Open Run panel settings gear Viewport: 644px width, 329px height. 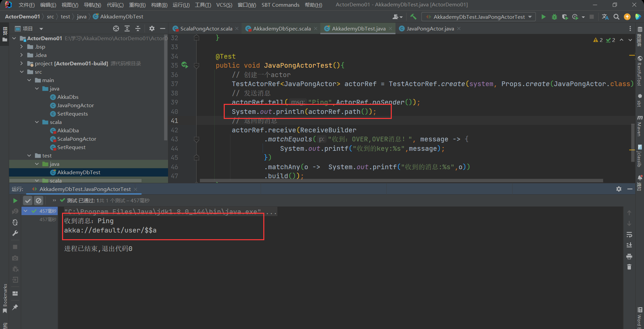click(619, 189)
